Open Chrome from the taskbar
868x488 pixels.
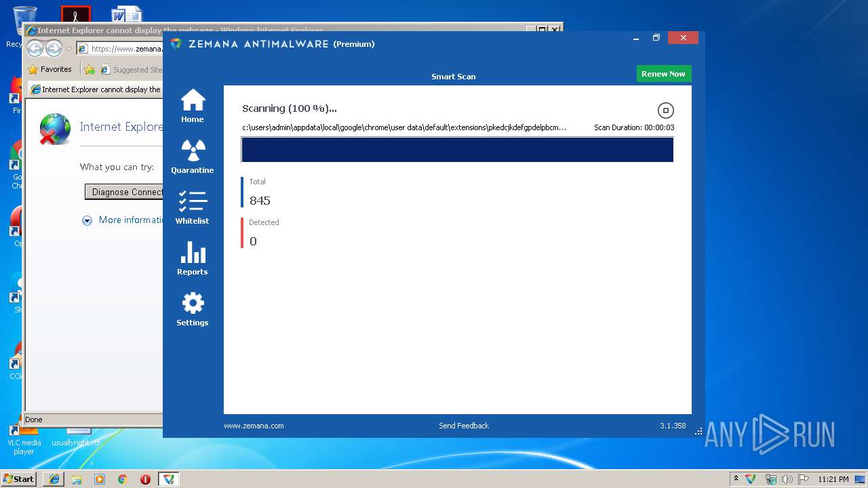[123, 479]
